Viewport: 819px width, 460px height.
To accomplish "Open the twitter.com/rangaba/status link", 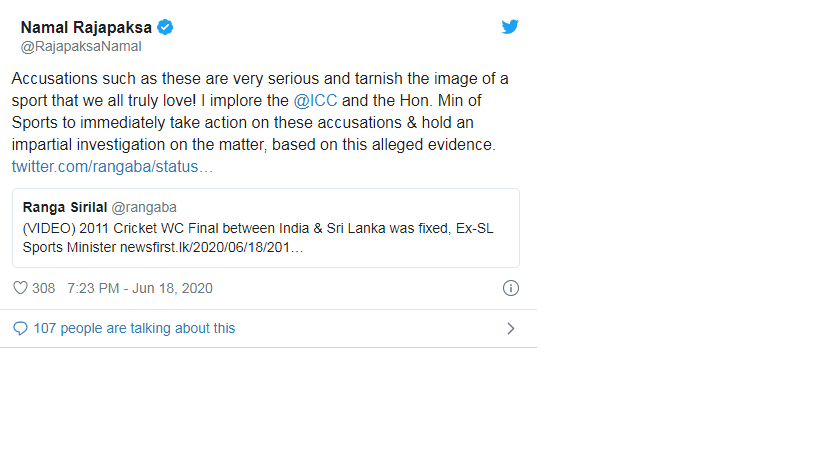I will pos(112,167).
